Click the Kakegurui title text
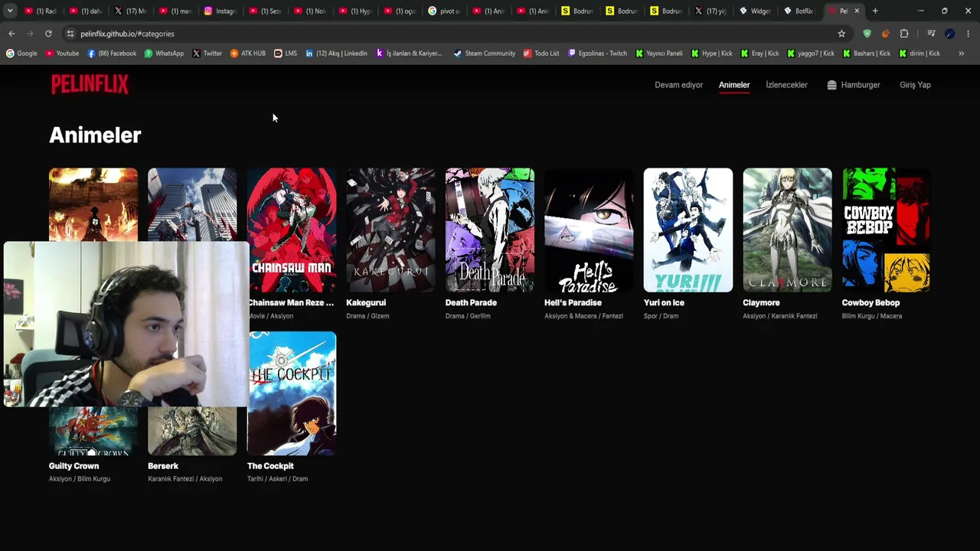 pyautogui.click(x=366, y=303)
